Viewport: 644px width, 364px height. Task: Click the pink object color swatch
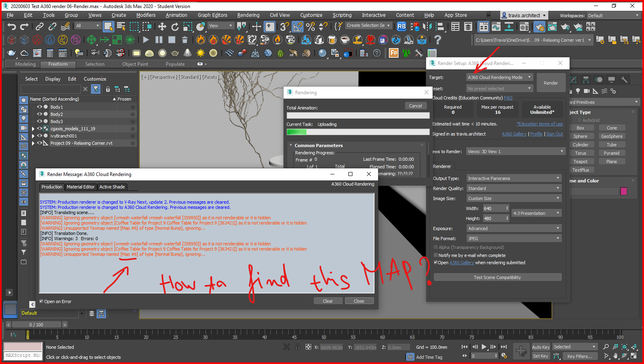[x=623, y=192]
